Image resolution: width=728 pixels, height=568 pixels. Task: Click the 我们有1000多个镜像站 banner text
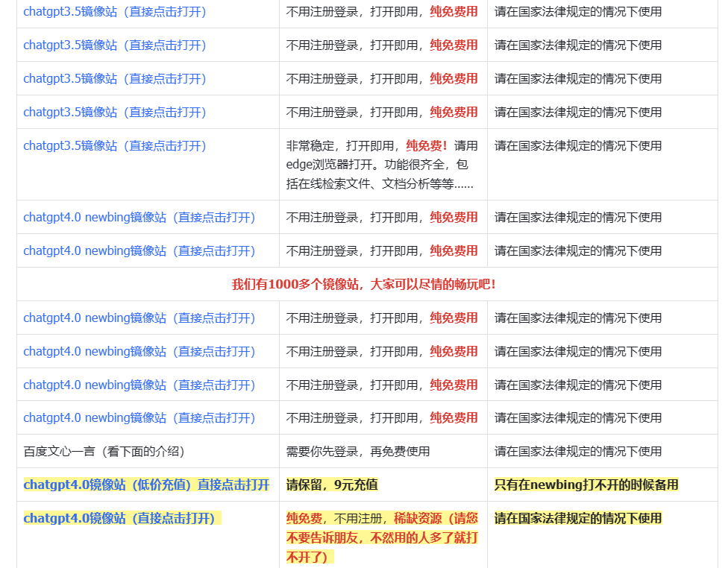coord(364,285)
